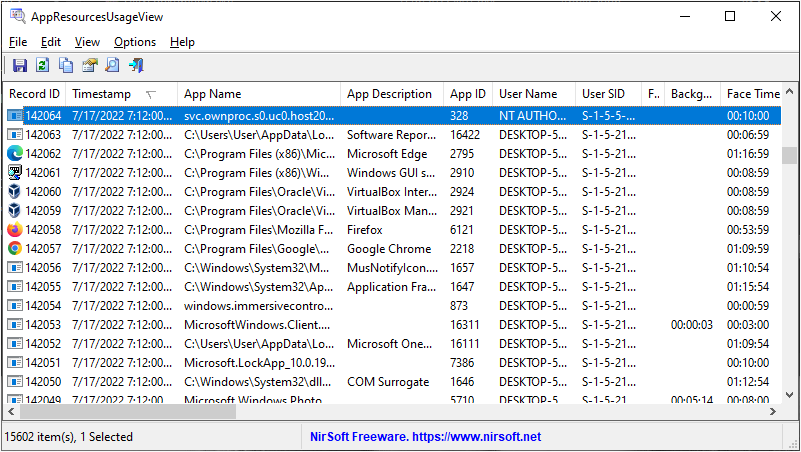
Task: Click the horizontal scrollbar right arrow
Action: click(x=773, y=411)
